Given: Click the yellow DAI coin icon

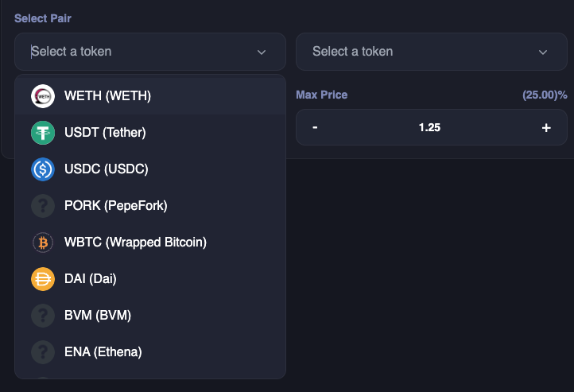Looking at the screenshot, I should pyautogui.click(x=43, y=279).
